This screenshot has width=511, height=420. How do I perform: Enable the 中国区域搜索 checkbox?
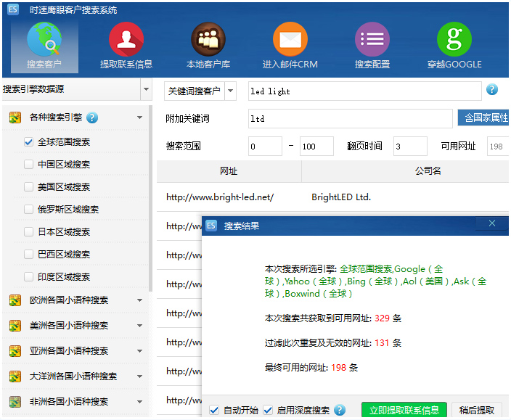point(29,165)
